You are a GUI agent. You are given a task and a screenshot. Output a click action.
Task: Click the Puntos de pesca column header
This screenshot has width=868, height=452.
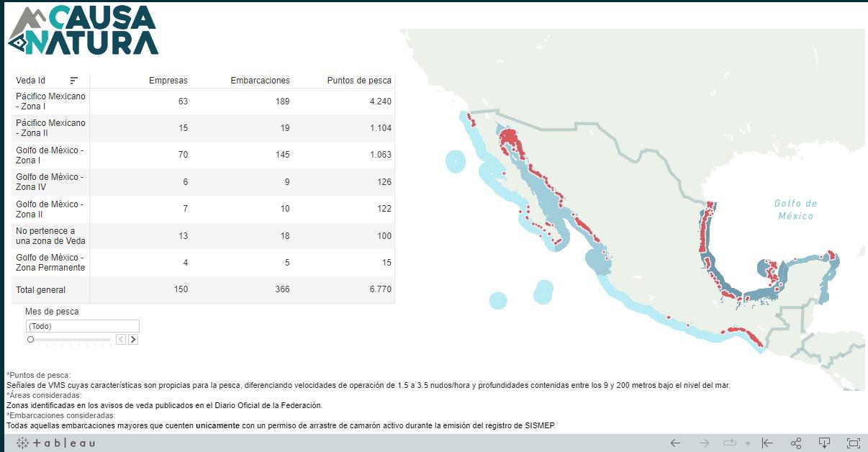pos(359,81)
